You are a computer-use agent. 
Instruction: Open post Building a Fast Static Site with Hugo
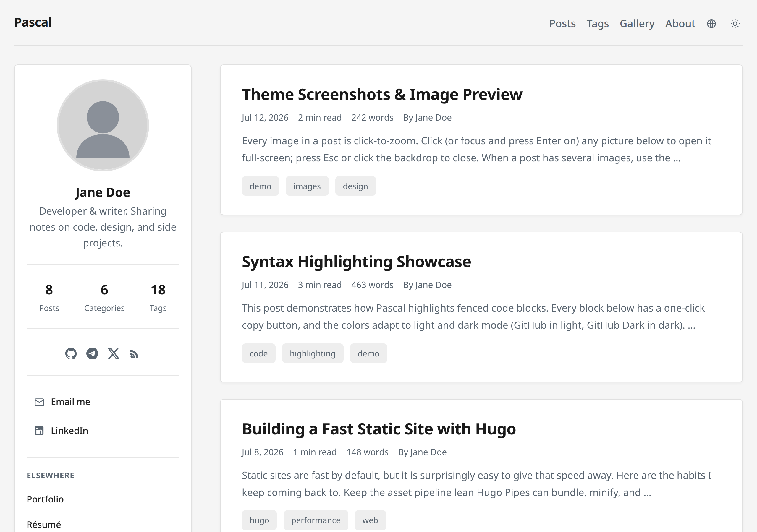(x=379, y=429)
